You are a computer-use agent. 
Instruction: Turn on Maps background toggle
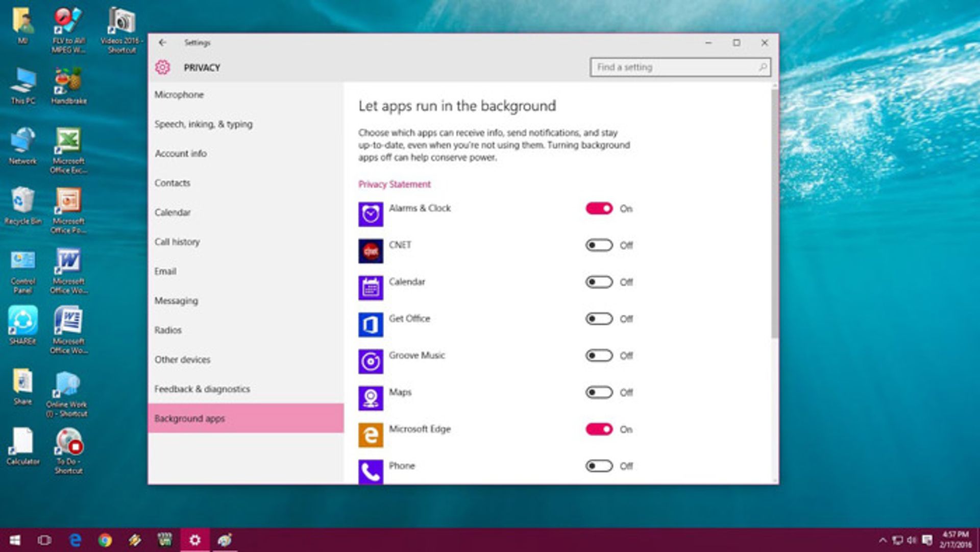click(x=599, y=392)
